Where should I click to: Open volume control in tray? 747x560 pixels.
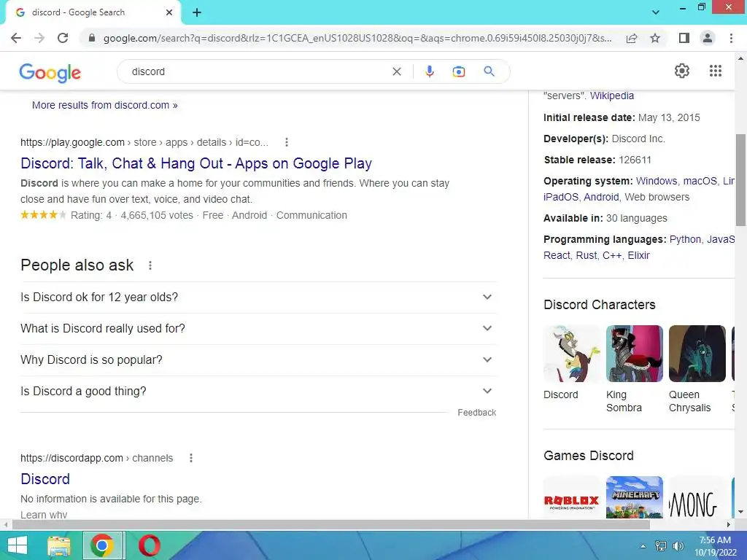(x=678, y=546)
